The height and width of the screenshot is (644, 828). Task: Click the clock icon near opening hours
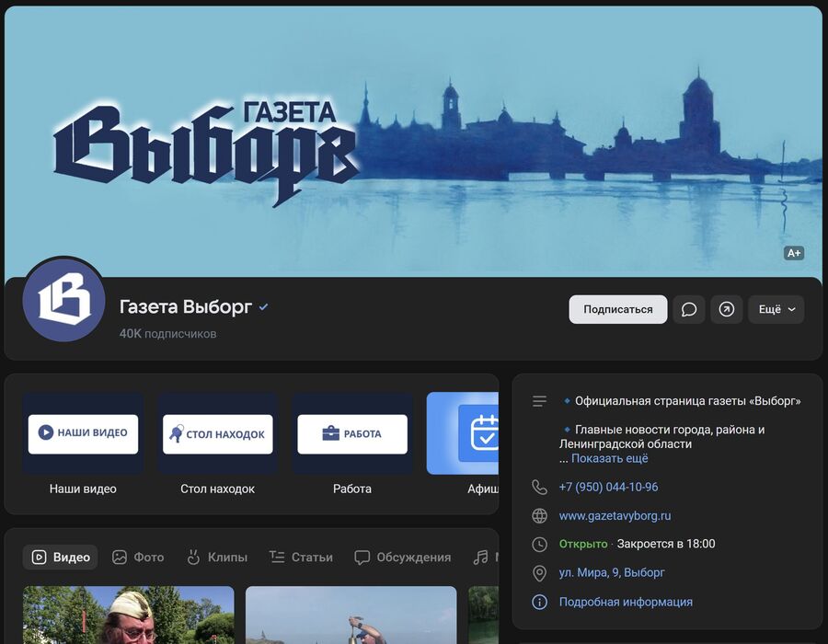[x=539, y=545]
